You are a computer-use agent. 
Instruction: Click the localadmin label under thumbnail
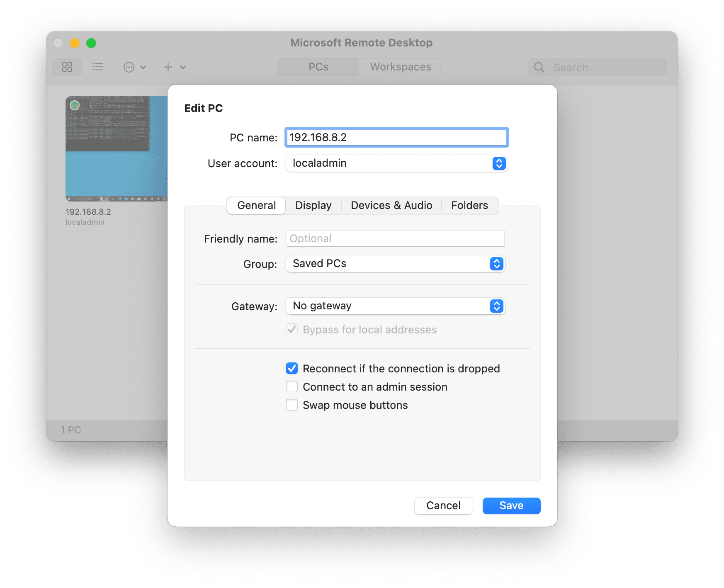click(x=85, y=222)
